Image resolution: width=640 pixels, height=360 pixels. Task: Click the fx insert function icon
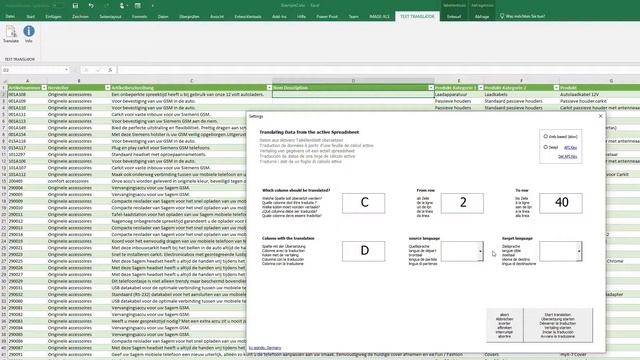point(110,70)
